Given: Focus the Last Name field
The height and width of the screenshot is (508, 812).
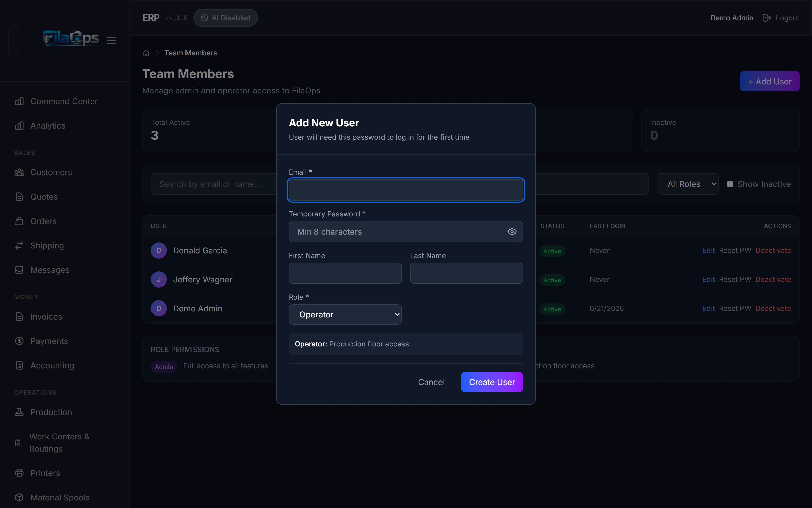Looking at the screenshot, I should click(x=466, y=273).
